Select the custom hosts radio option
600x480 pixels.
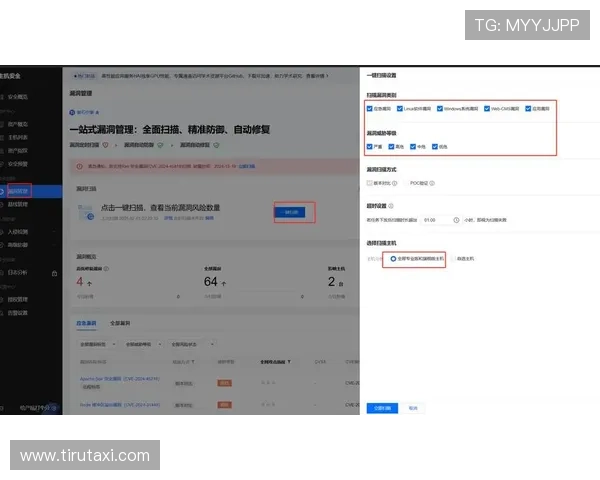[453, 259]
